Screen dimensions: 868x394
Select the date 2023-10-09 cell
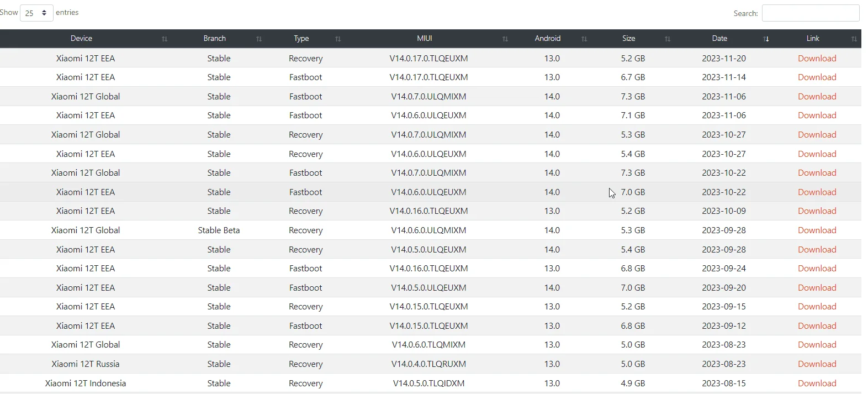click(724, 211)
